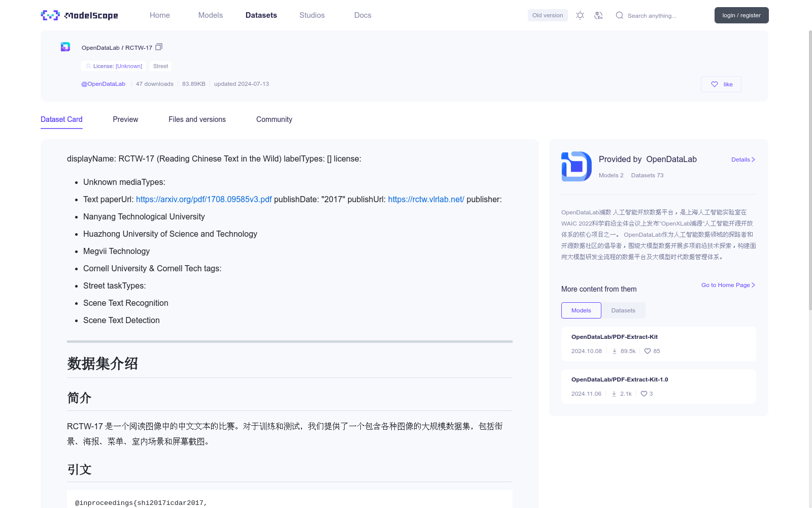This screenshot has width=812, height=508.
Task: Click 'updated 2024-07-13' text
Action: pos(242,84)
